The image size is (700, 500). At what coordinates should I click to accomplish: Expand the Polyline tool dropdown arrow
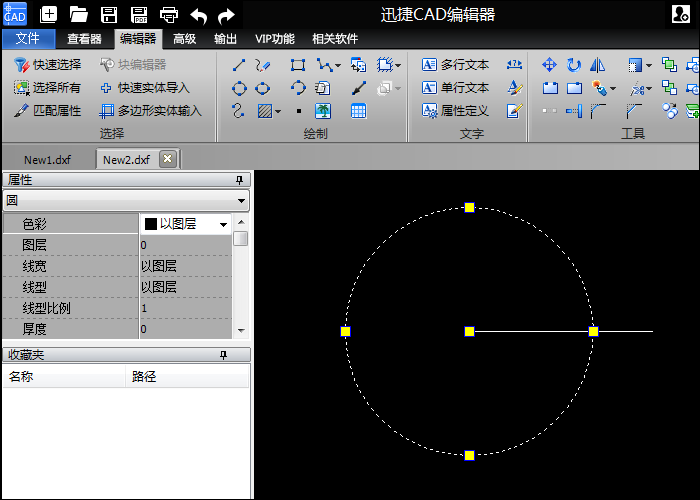[x=338, y=66]
